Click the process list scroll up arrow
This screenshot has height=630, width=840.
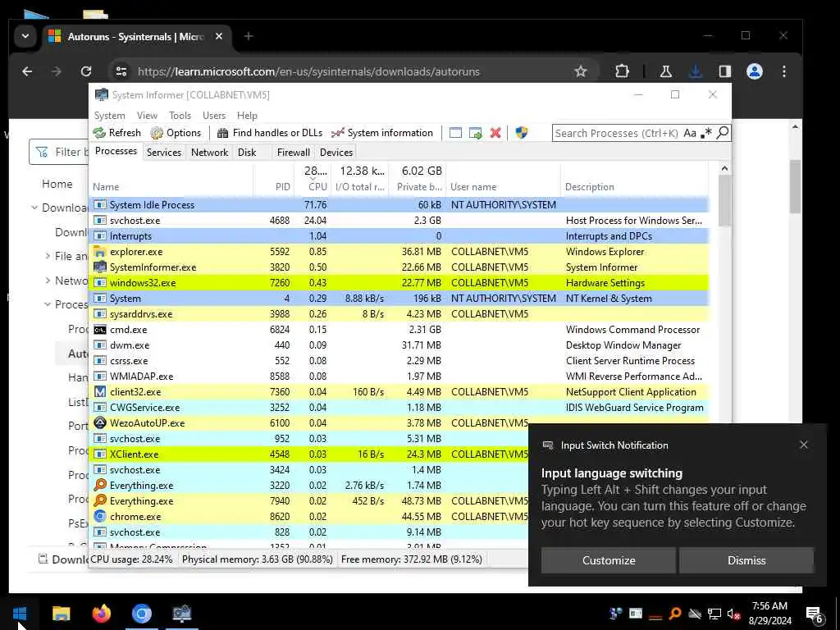click(724, 169)
